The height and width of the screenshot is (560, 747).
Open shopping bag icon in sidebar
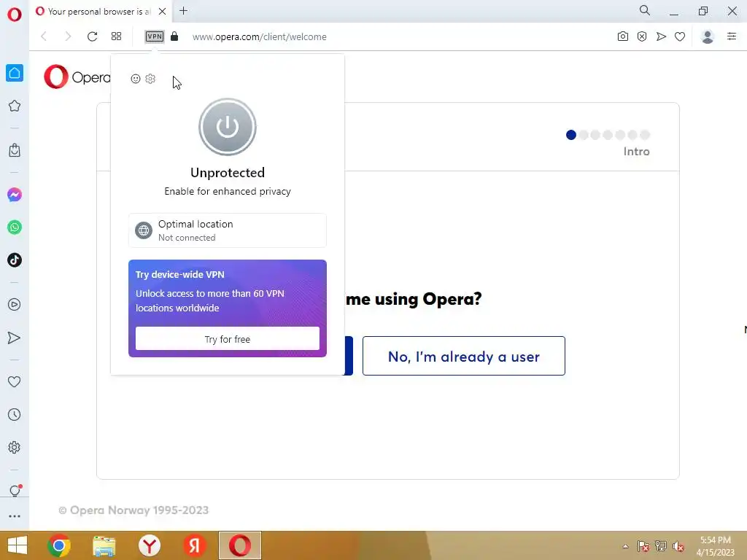[x=15, y=150]
